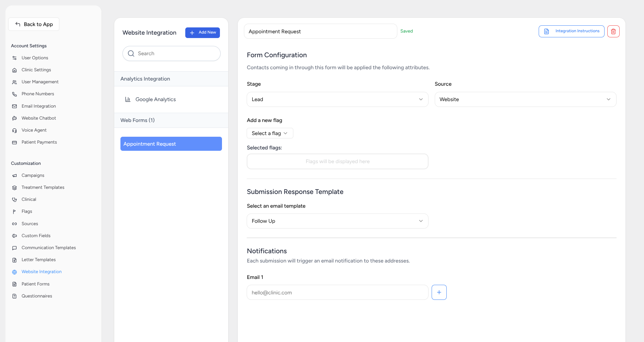Open the Follow Up email template dropdown
Viewport: 644px width, 342px height.
tap(337, 221)
